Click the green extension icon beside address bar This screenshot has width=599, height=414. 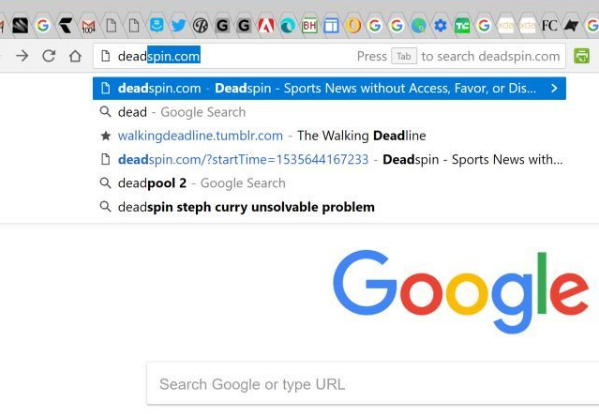coord(581,56)
